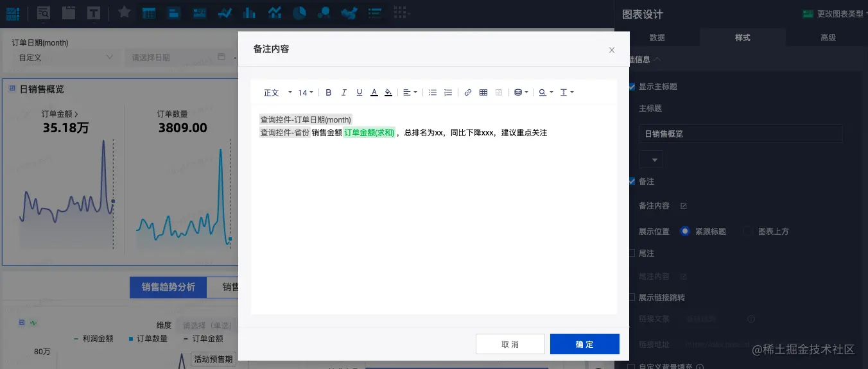This screenshot has height=369, width=868.
Task: Click 取消 to cancel the note dialog
Action: 510,344
